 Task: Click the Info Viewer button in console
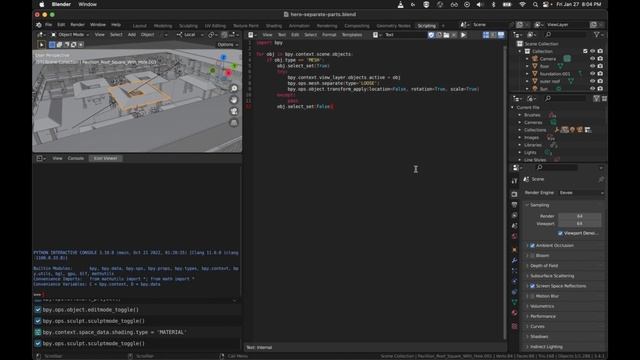click(x=105, y=158)
